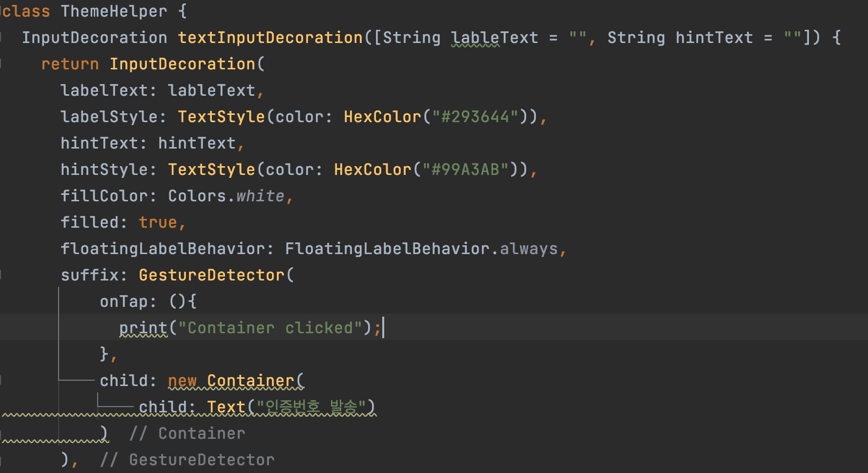Click the true value after filled
868x473 pixels.
[x=157, y=222]
